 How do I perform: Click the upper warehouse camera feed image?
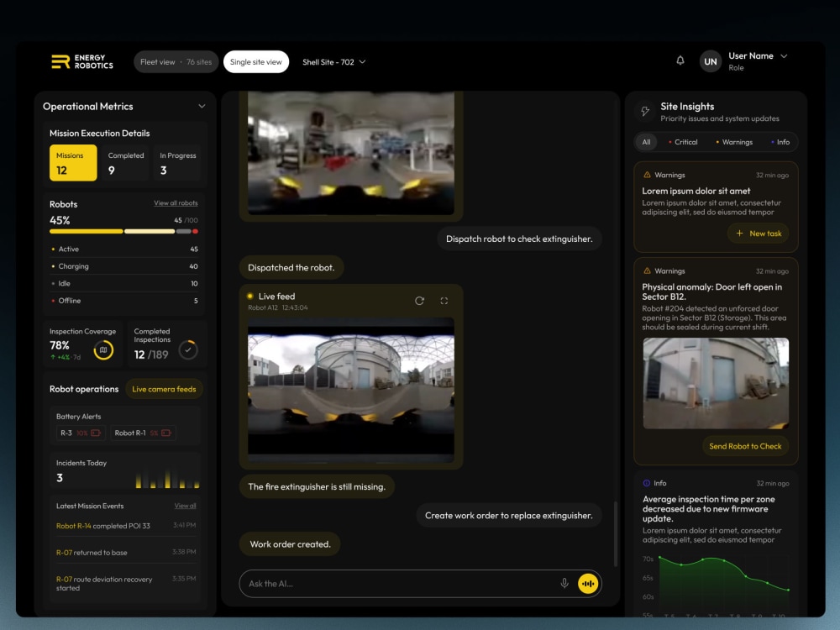pyautogui.click(x=351, y=153)
